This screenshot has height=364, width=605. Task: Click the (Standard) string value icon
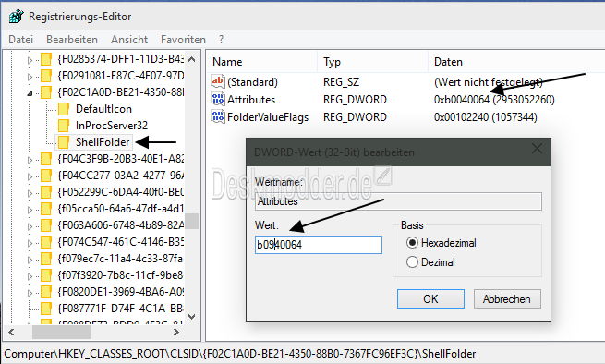(x=218, y=81)
